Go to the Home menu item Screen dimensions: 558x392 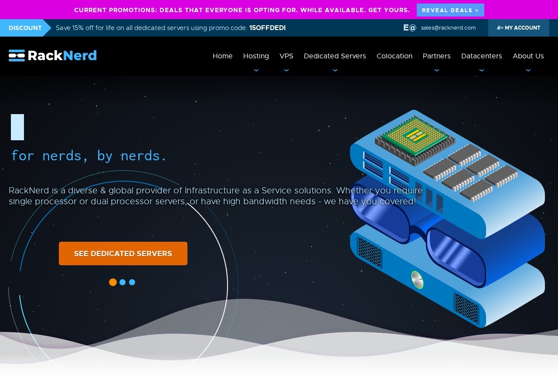(223, 56)
